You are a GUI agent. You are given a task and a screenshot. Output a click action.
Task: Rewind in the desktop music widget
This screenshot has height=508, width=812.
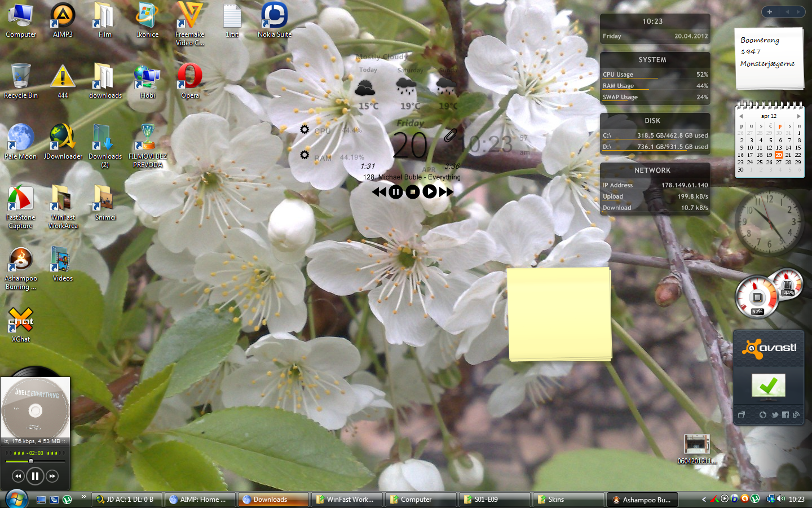[379, 192]
